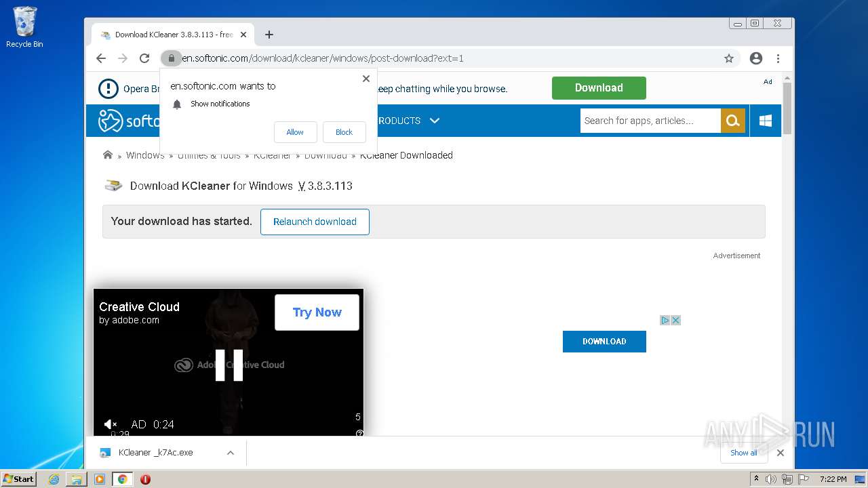Open Windows Explorer from taskbar
Viewport: 868px width, 488px height.
tap(77, 479)
